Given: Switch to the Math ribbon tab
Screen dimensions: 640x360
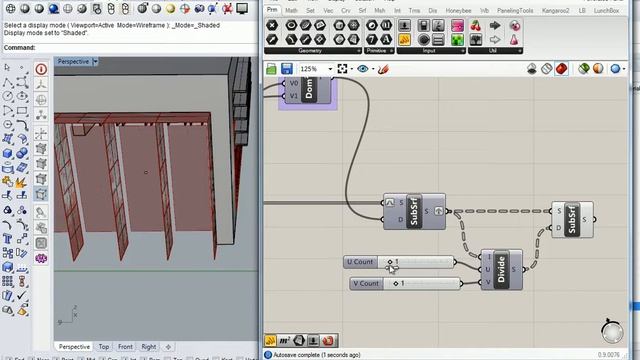Looking at the screenshot, I should 291,11.
